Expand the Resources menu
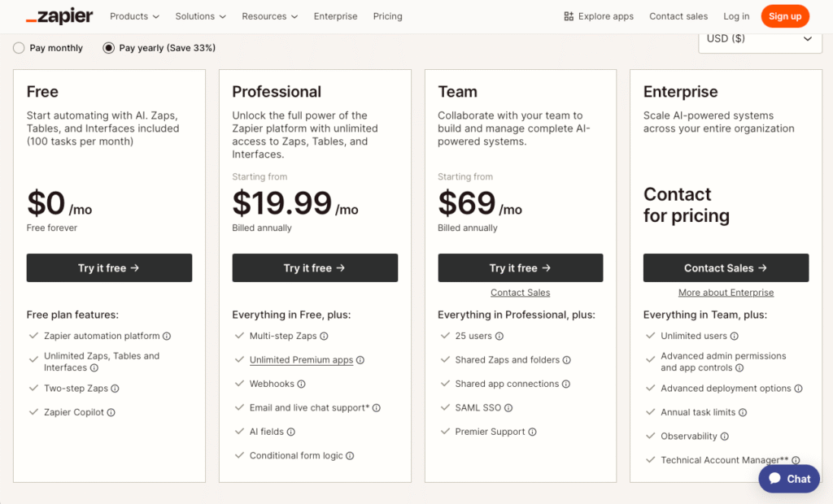Screen dimensions: 833x504 point(269,15)
